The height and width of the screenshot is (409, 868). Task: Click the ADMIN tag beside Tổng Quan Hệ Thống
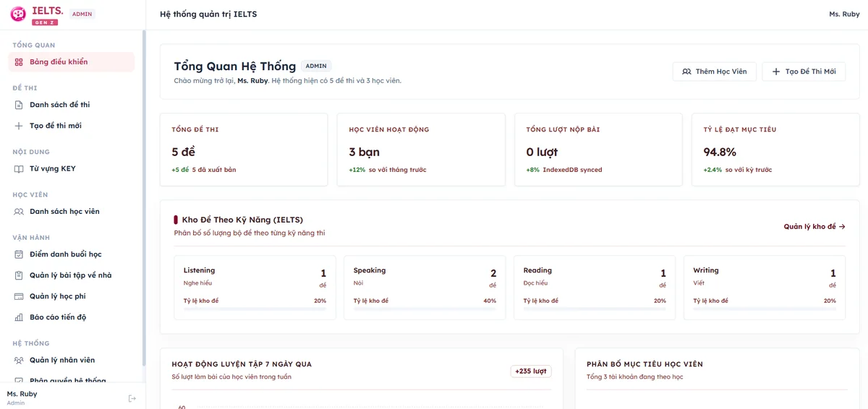(x=316, y=66)
